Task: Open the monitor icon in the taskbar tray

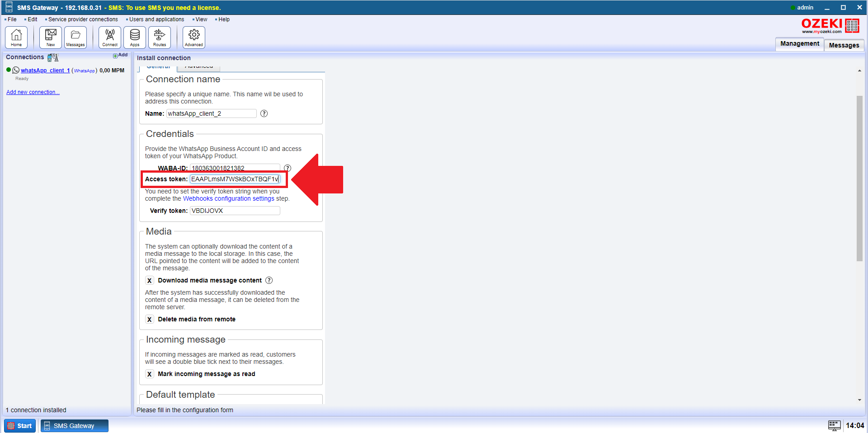Action: (834, 425)
